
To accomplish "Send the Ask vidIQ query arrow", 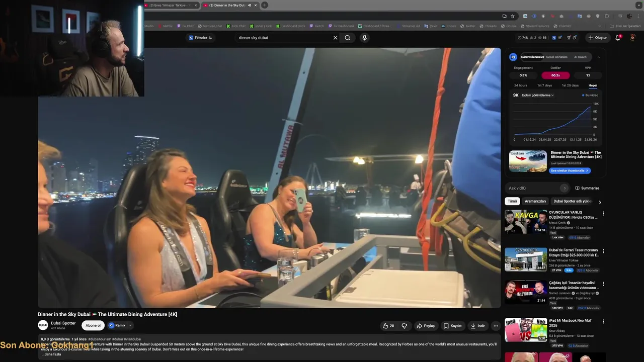I will coord(565,188).
